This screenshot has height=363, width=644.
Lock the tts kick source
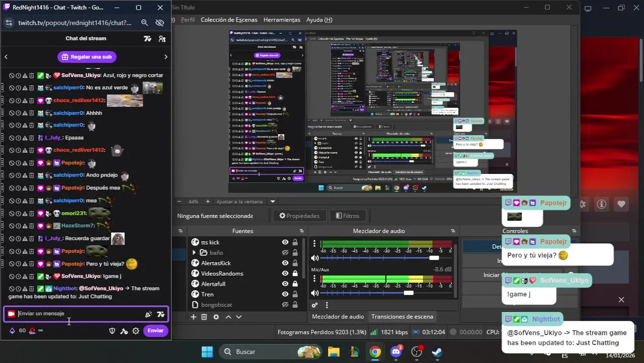(295, 243)
